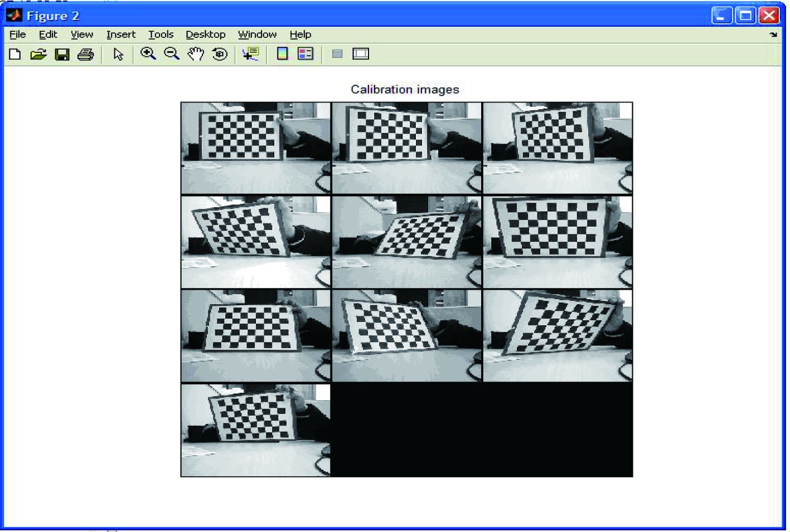Insert a legend using the toolbar icon
This screenshot has width=790, height=532.
coord(306,54)
